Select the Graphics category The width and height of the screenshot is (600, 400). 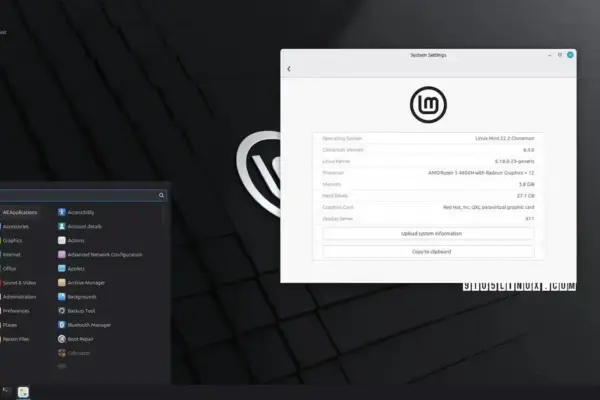coord(12,241)
